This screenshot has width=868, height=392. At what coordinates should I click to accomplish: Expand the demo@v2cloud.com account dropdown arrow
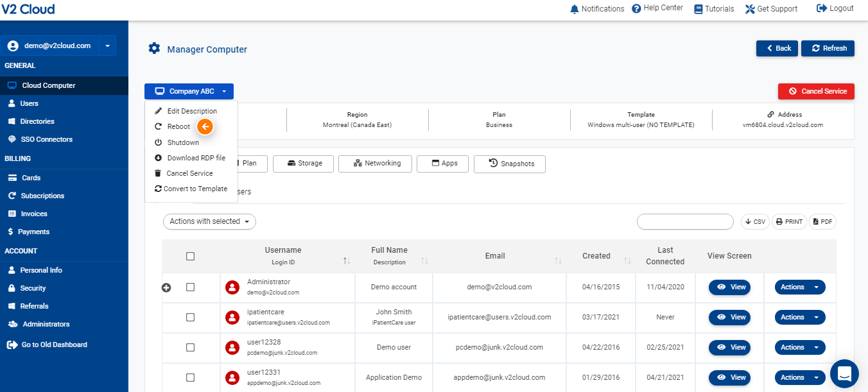(107, 46)
